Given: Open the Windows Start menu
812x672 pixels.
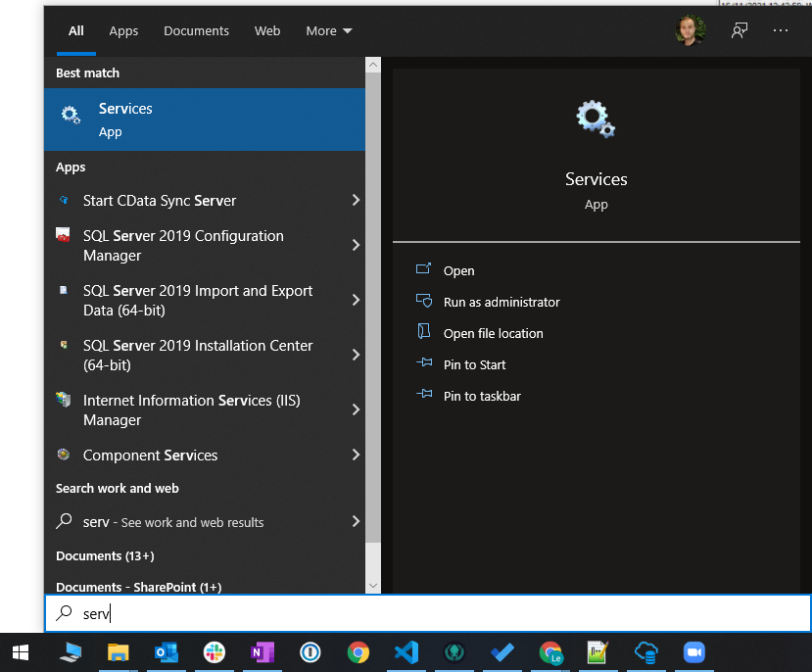Looking at the screenshot, I should tap(21, 652).
